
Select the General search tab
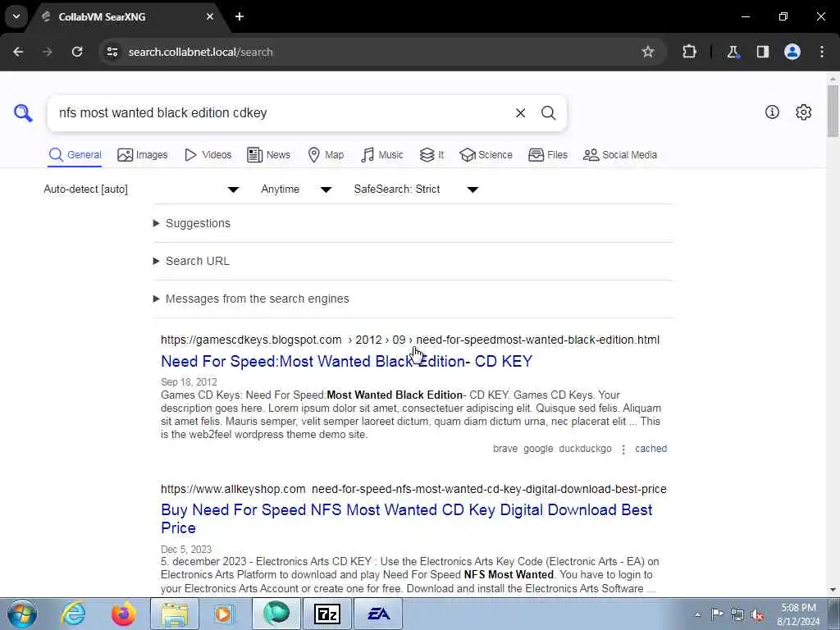pos(75,155)
